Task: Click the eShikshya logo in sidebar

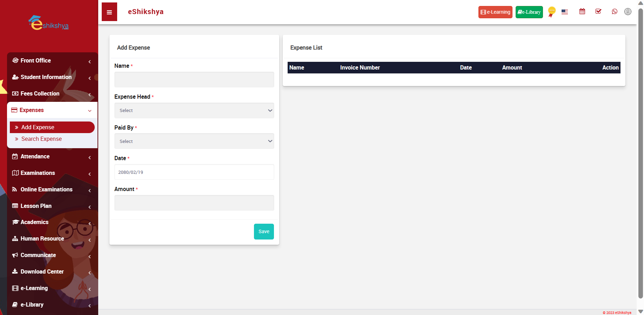Action: pyautogui.click(x=49, y=23)
